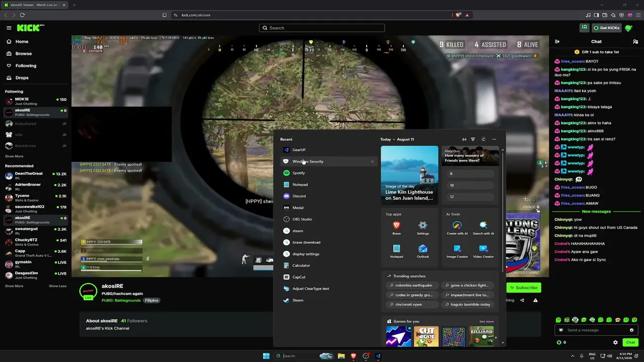Open Settings in Top apps
The height and width of the screenshot is (362, 644).
click(423, 228)
